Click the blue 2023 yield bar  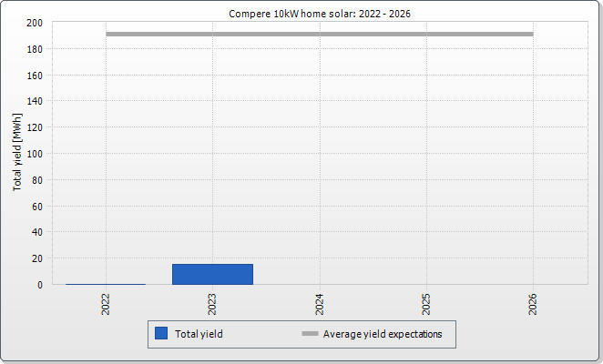[212, 274]
